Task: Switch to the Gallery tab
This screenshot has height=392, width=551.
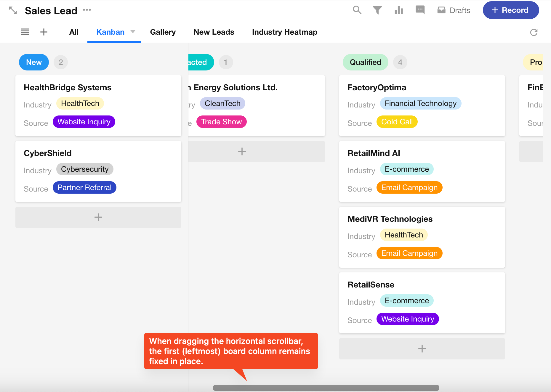Action: pos(163,32)
